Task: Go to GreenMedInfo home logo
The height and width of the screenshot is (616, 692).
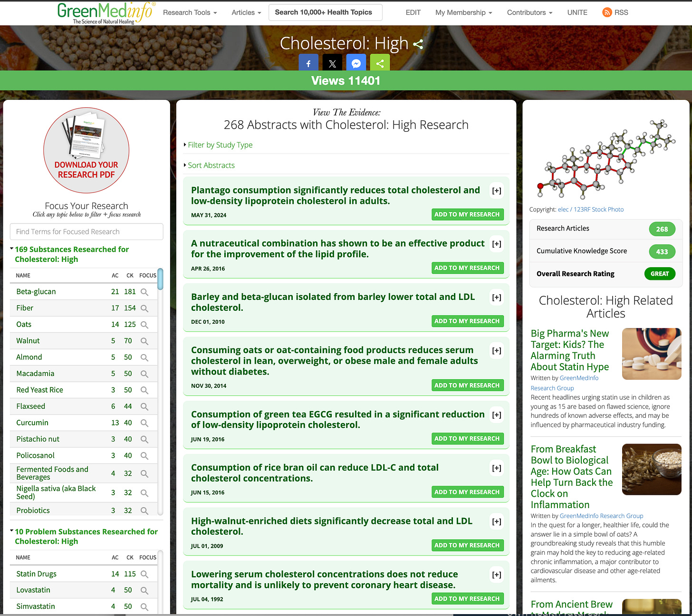Action: pyautogui.click(x=106, y=12)
